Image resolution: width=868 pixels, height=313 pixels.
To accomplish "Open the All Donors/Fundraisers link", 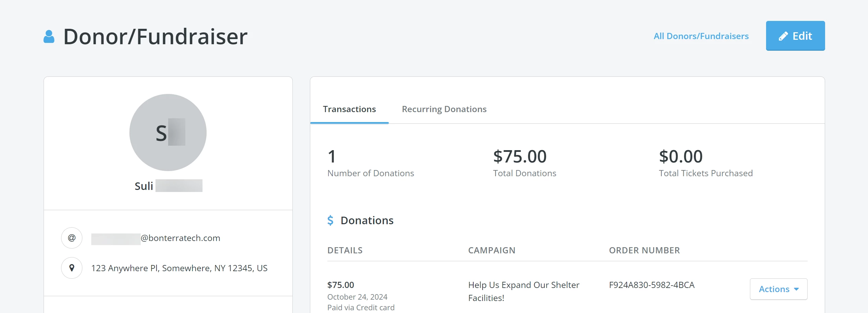I will [x=701, y=36].
